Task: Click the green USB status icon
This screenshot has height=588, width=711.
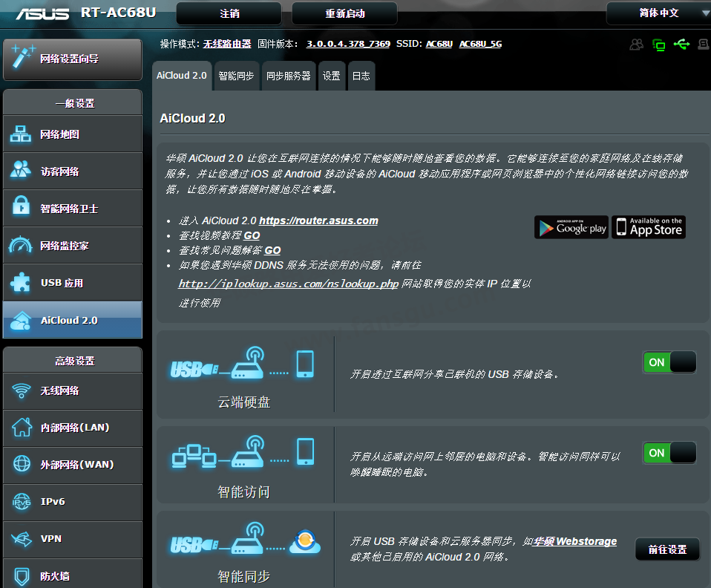Action: tap(681, 44)
